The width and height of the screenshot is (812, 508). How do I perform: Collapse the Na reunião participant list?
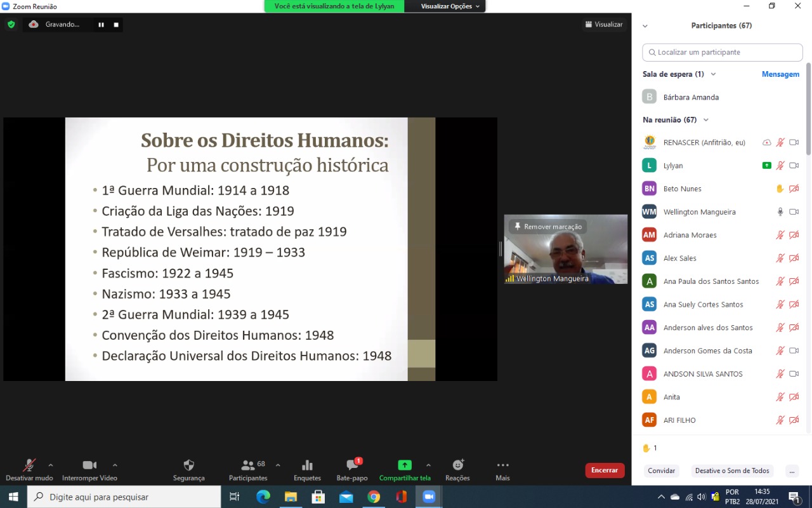pyautogui.click(x=705, y=120)
